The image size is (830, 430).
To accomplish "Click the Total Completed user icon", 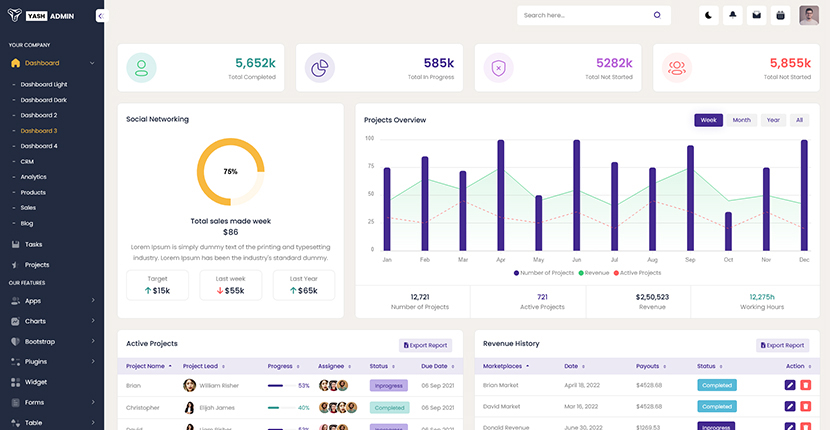I will [141, 68].
